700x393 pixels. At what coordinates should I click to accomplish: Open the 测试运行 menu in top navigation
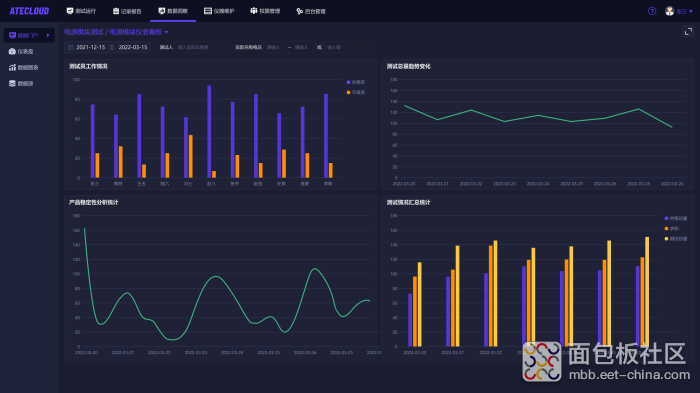tap(81, 11)
